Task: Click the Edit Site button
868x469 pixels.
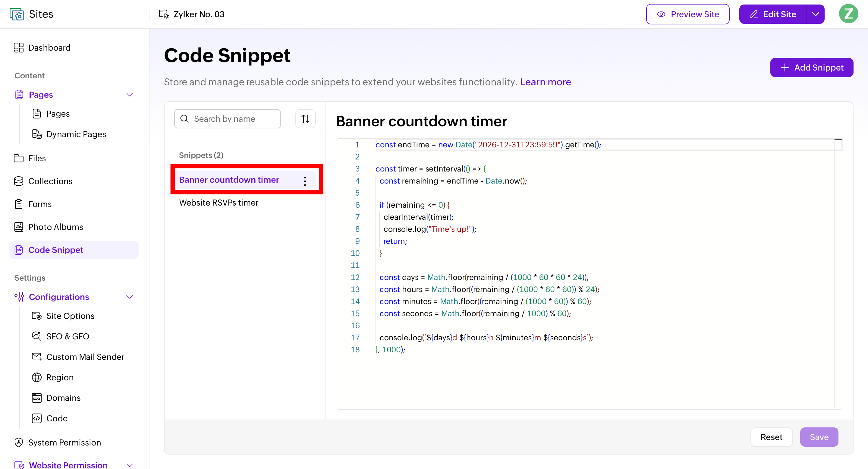Action: 772,14
